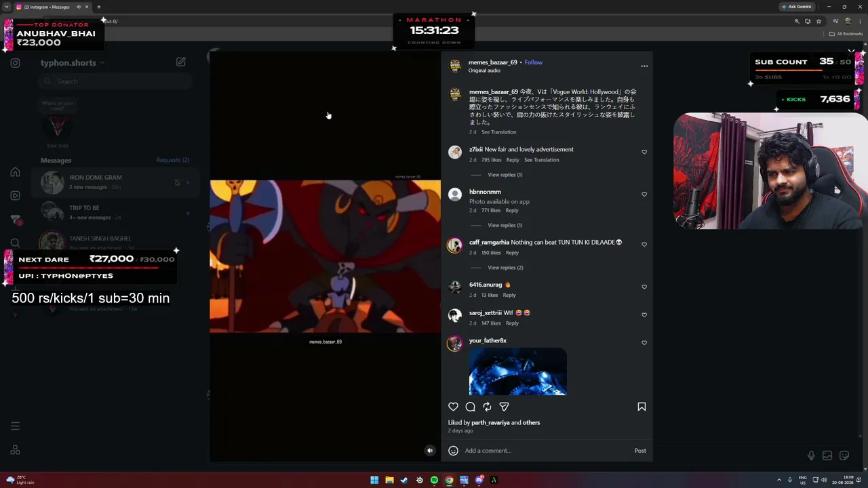Post the comment
The image size is (868, 488).
click(640, 451)
